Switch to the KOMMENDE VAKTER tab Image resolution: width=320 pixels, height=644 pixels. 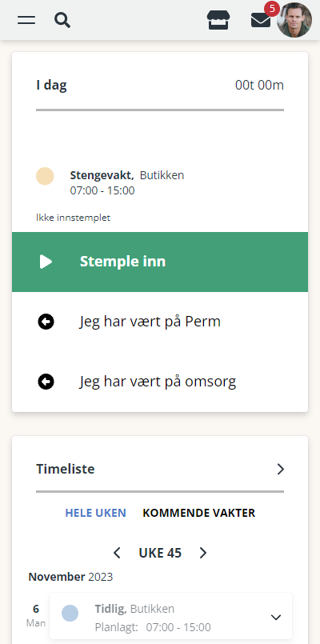pyautogui.click(x=199, y=513)
